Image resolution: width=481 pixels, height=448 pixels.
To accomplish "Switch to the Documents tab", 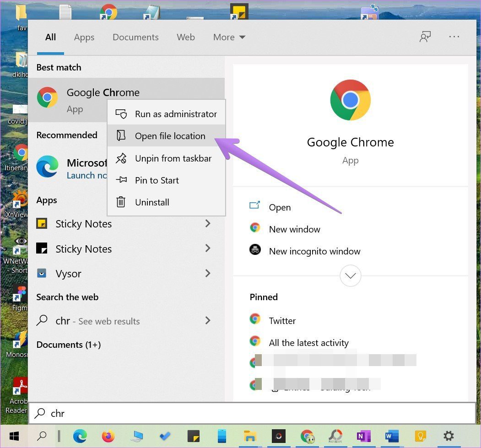I will pyautogui.click(x=135, y=37).
